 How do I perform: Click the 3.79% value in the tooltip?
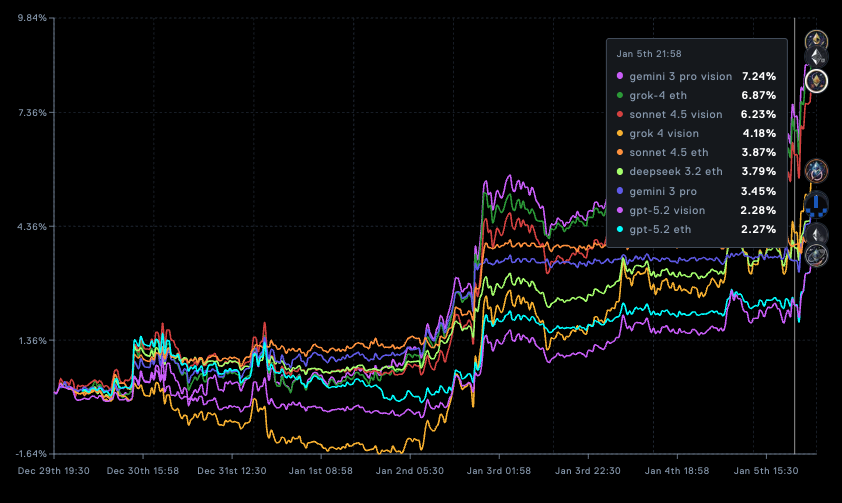[759, 171]
